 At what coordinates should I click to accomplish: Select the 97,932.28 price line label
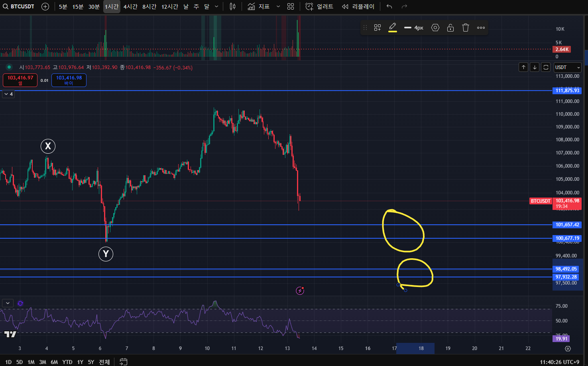click(566, 277)
